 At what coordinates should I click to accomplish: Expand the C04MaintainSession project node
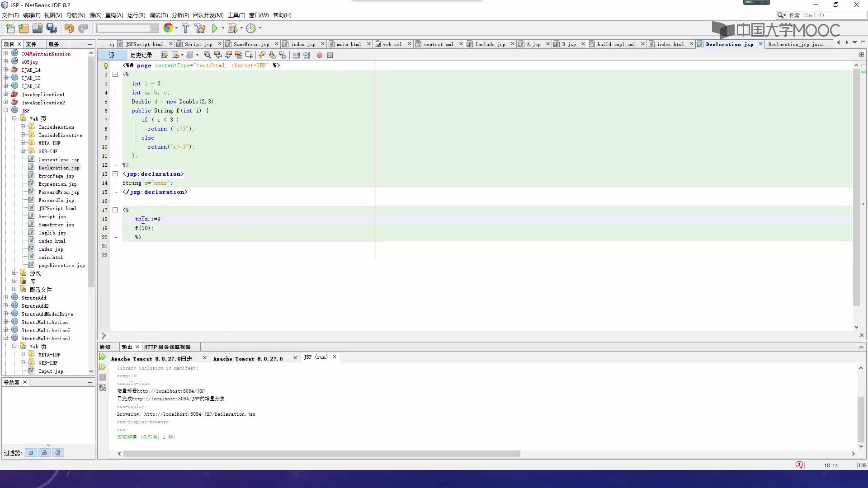(x=6, y=54)
